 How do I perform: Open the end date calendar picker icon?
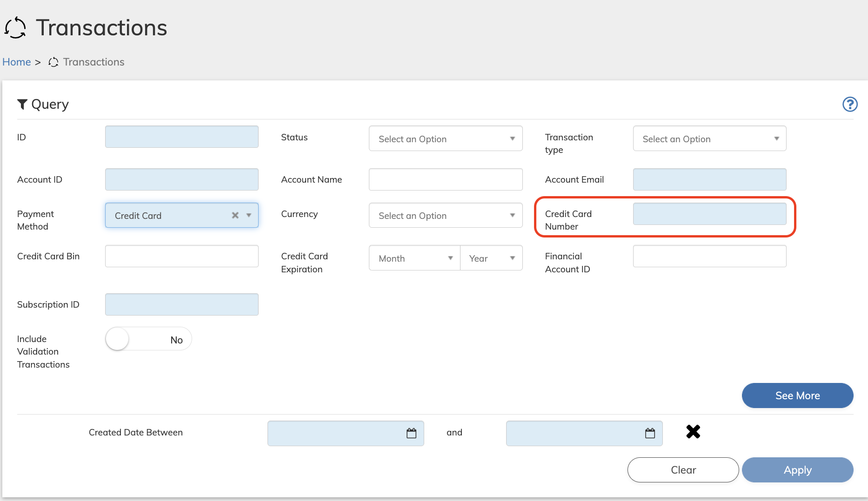pos(650,433)
